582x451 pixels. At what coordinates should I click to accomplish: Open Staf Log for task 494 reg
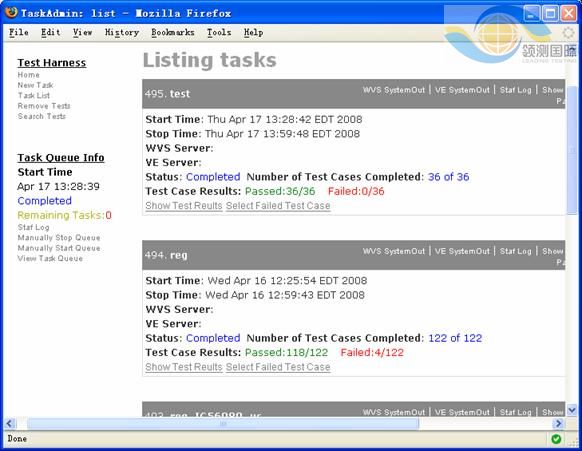[x=516, y=251]
